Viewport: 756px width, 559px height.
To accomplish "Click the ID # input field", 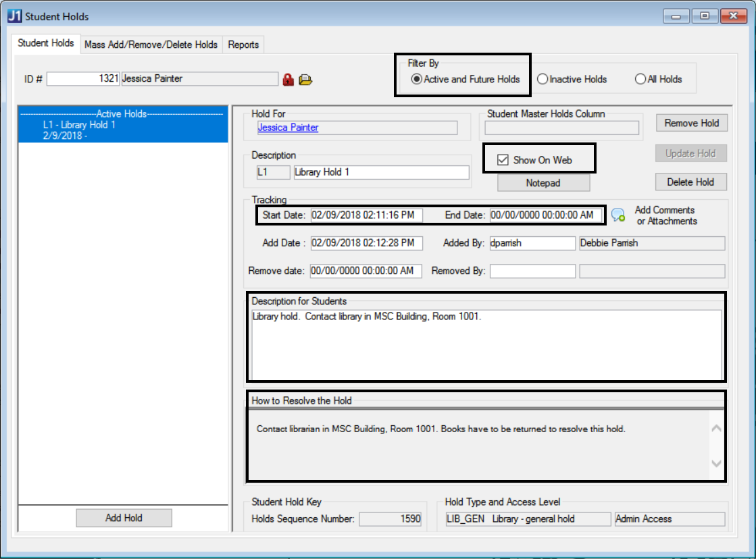I will (x=82, y=79).
